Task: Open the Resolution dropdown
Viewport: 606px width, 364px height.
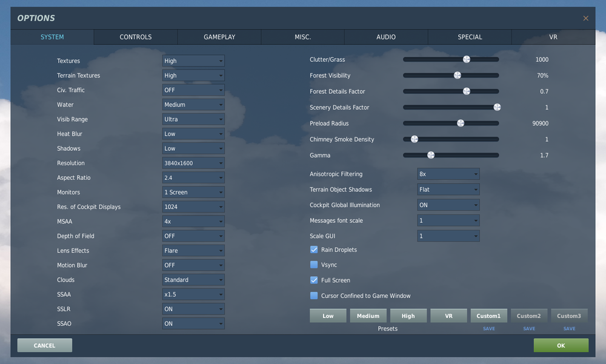Action: (x=193, y=162)
